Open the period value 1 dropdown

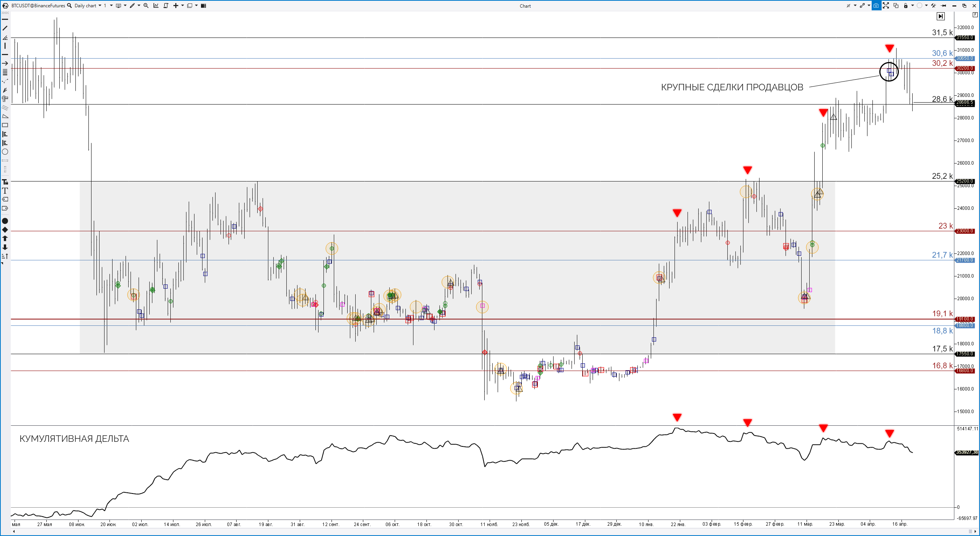click(x=111, y=6)
